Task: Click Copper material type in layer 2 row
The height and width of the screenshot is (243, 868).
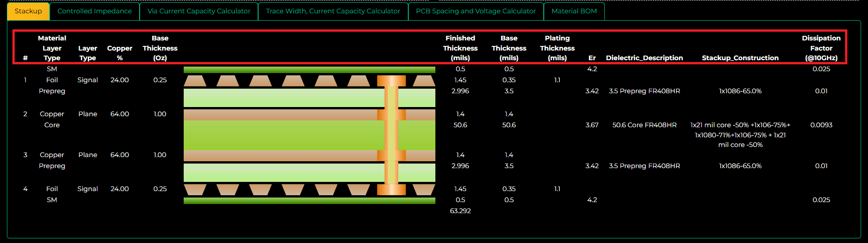Action: click(x=52, y=114)
